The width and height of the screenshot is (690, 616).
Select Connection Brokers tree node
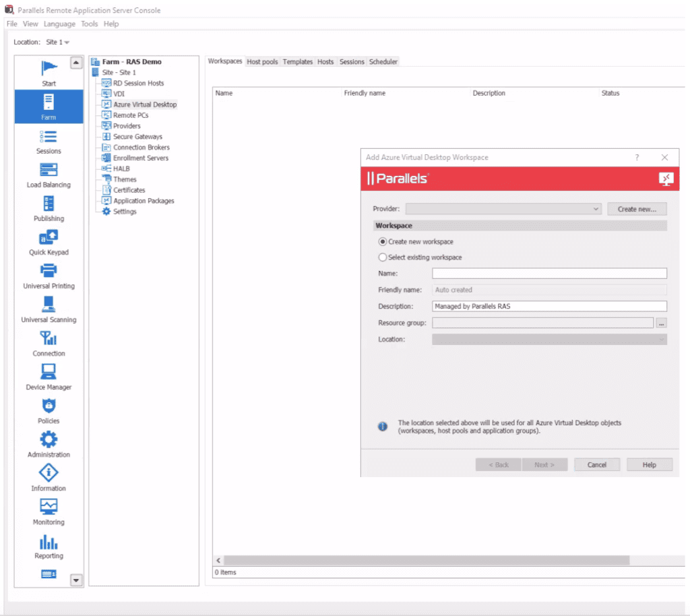click(142, 148)
